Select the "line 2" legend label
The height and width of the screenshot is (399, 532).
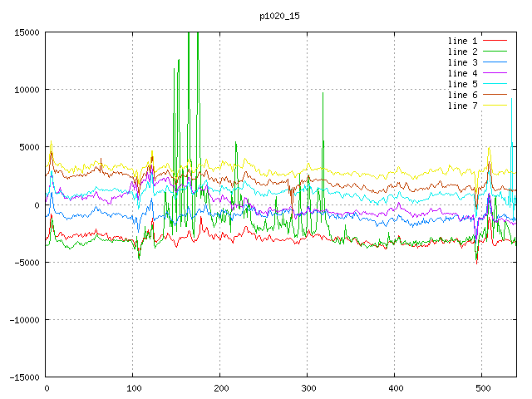pos(462,52)
